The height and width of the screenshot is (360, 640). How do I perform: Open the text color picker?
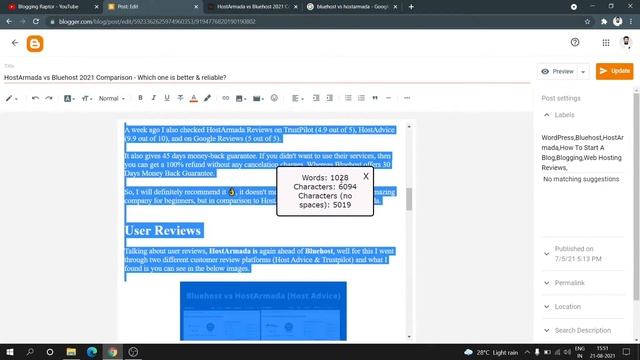coord(194,98)
